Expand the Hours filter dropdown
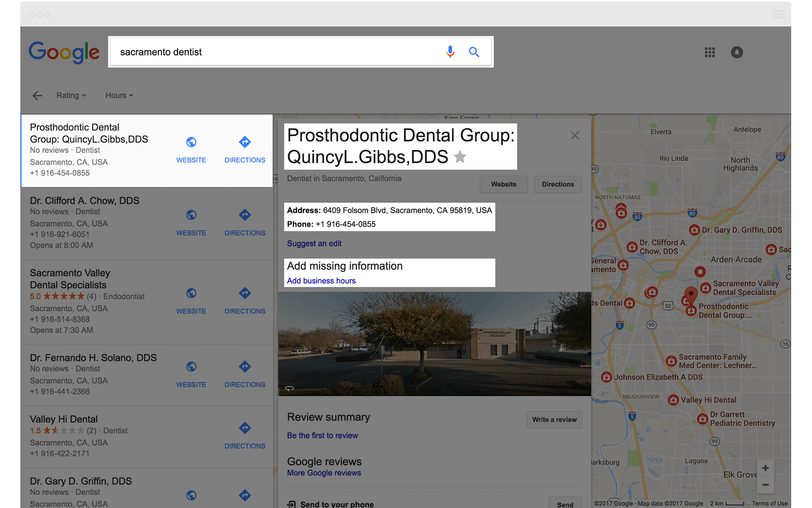This screenshot has height=508, width=812. [x=119, y=96]
